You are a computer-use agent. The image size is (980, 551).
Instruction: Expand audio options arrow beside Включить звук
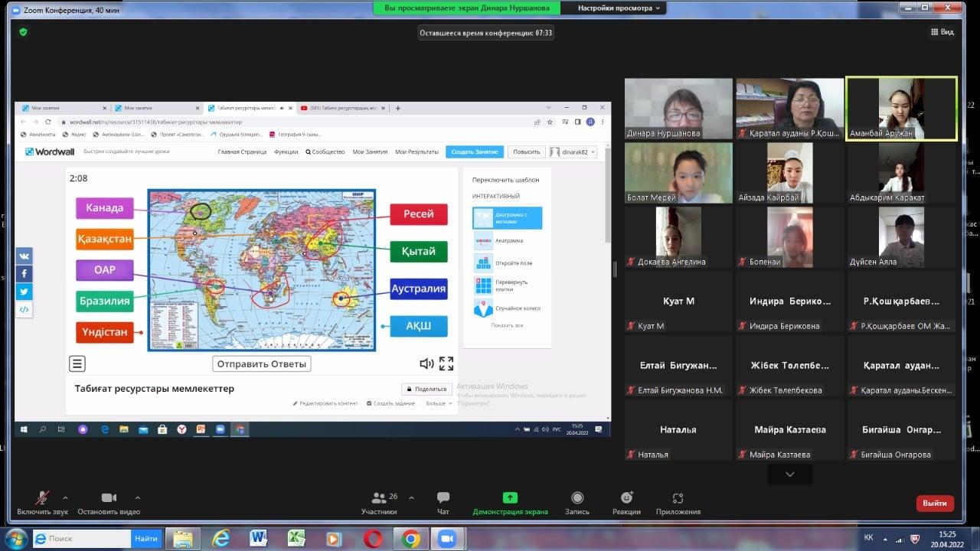click(65, 497)
